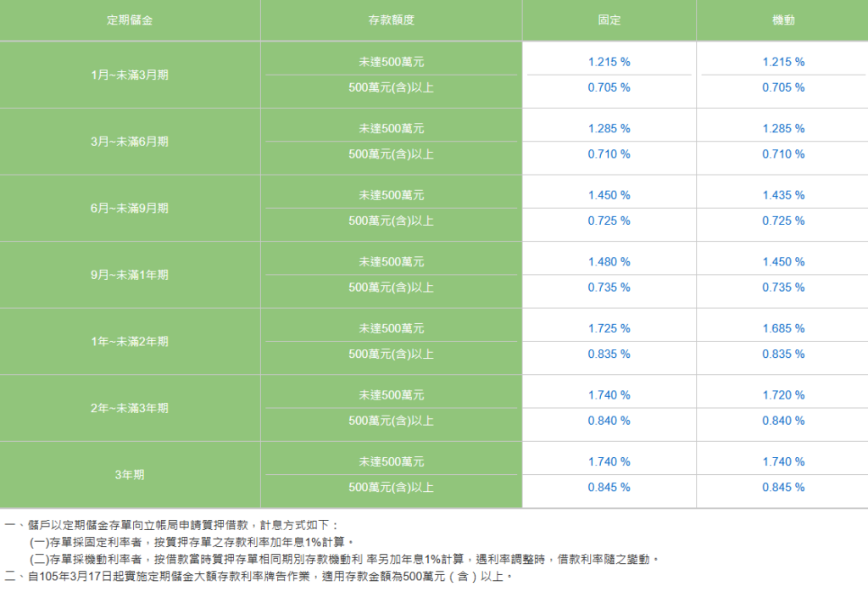This screenshot has width=868, height=592.
Task: Click the 1.720 % rate value
Action: pyautogui.click(x=782, y=395)
